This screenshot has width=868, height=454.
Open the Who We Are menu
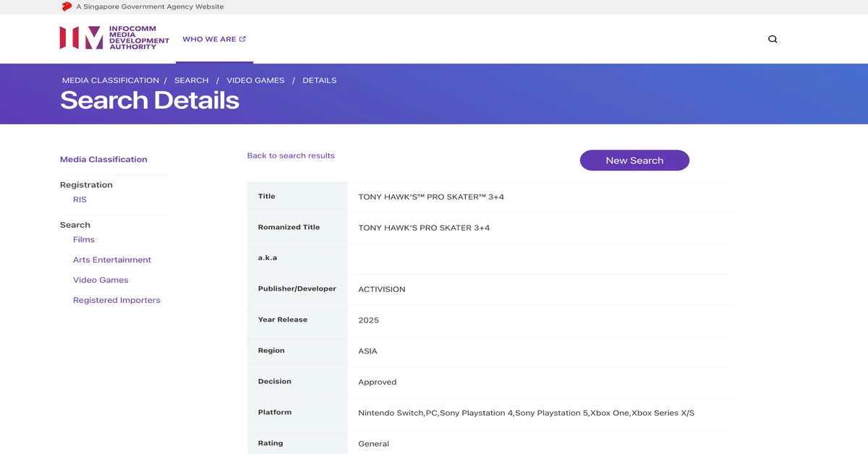(x=214, y=39)
